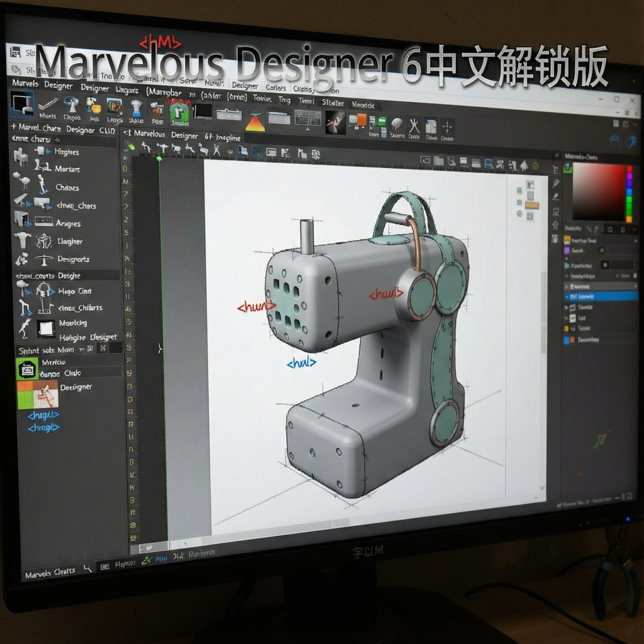Open the Nouride menu item
This screenshot has width=644, height=644.
(363, 105)
